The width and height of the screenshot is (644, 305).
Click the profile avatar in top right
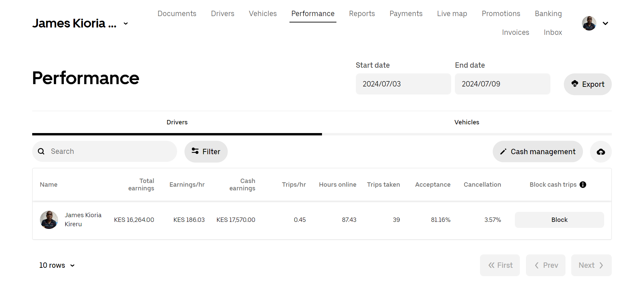[x=589, y=23]
